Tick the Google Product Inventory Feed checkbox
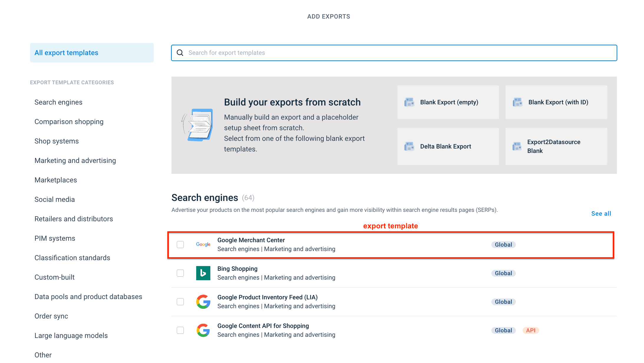The width and height of the screenshot is (644, 363). click(x=180, y=302)
